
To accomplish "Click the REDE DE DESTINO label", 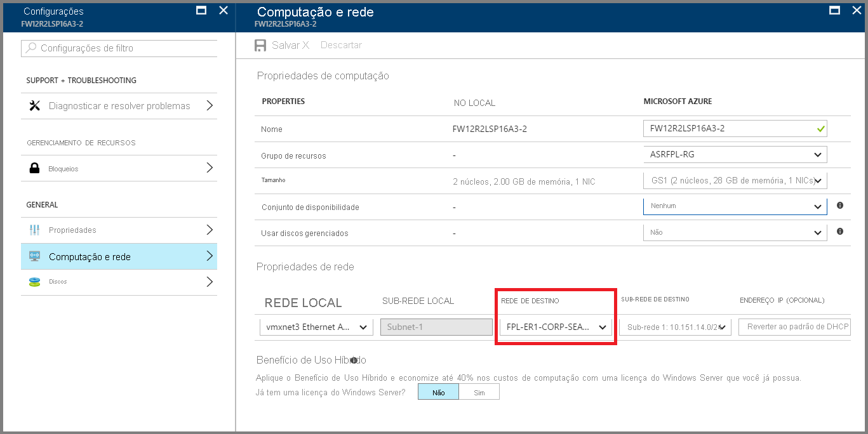I will [x=530, y=301].
